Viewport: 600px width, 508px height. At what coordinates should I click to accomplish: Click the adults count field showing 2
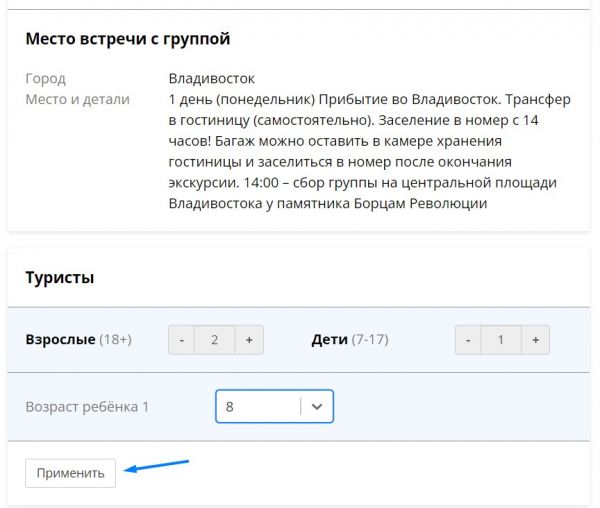tap(215, 340)
